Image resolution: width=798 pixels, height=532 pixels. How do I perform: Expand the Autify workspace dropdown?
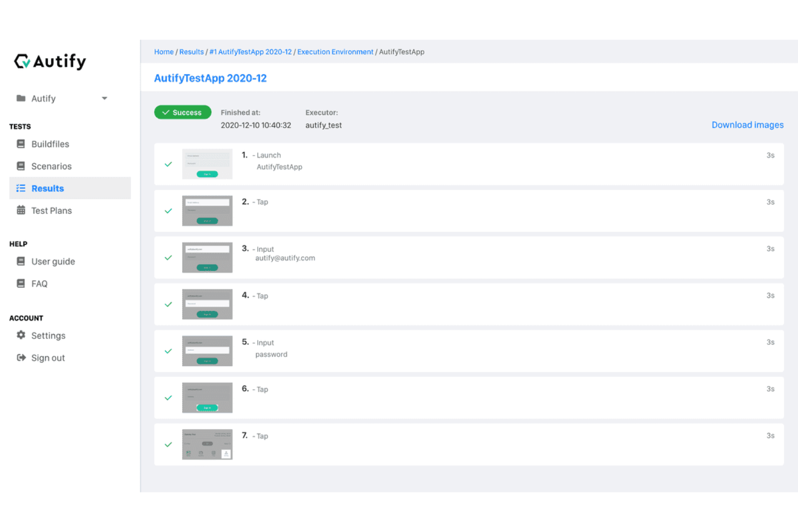(x=104, y=98)
